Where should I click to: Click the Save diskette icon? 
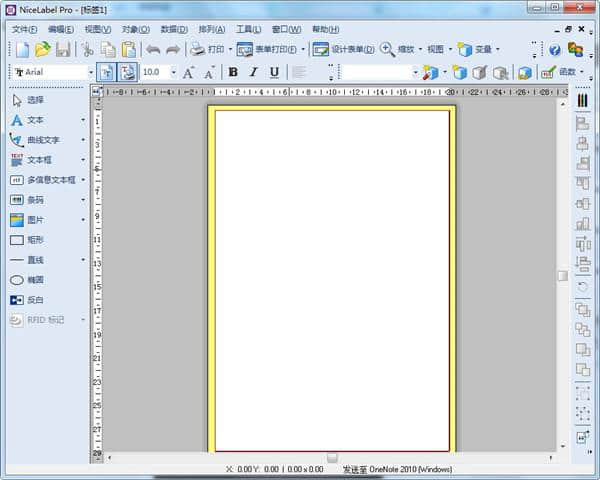63,49
